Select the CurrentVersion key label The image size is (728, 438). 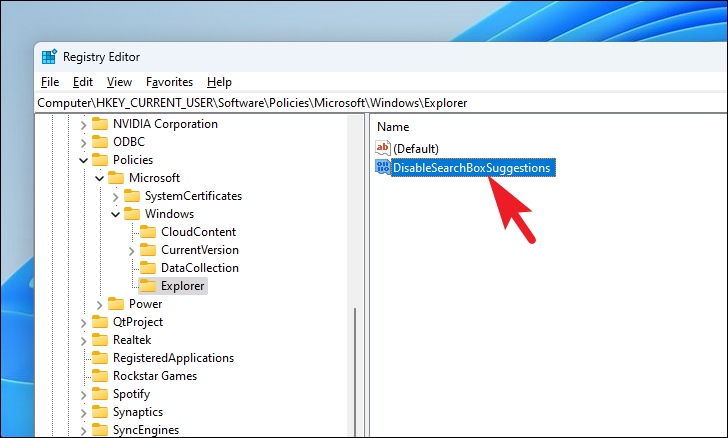(x=200, y=250)
